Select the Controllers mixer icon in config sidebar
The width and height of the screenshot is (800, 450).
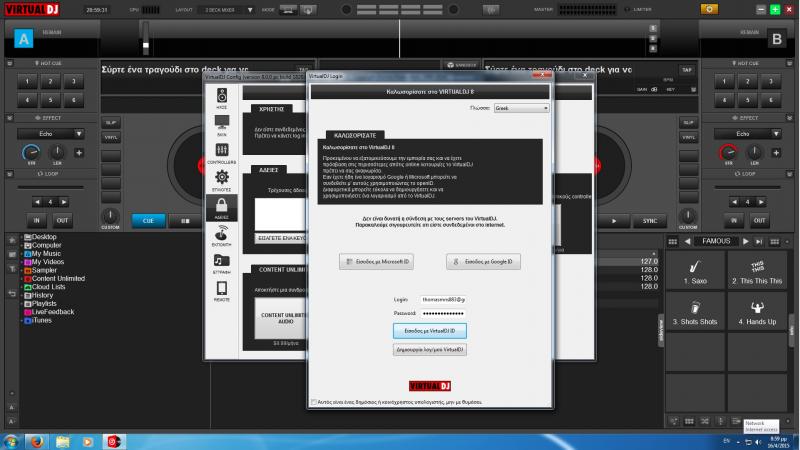pos(221,151)
